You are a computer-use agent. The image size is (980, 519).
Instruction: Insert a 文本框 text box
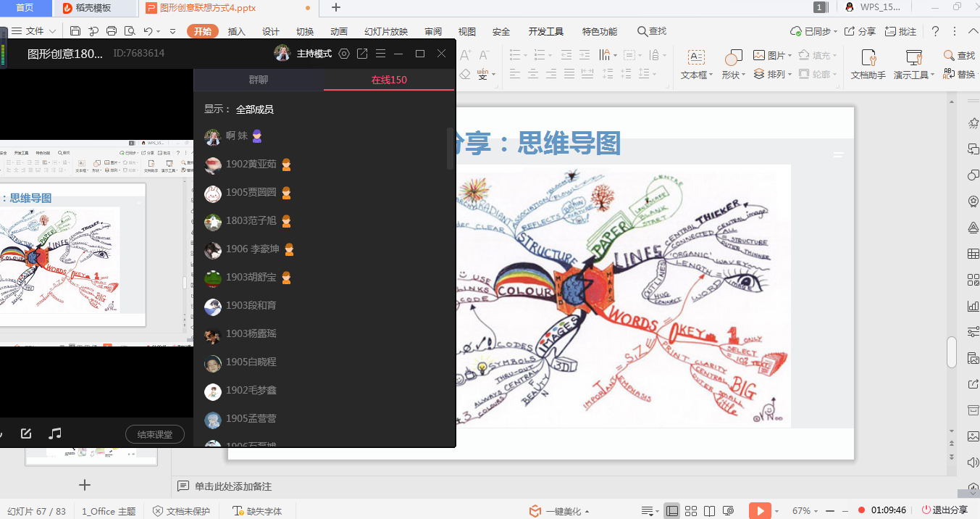(x=696, y=65)
